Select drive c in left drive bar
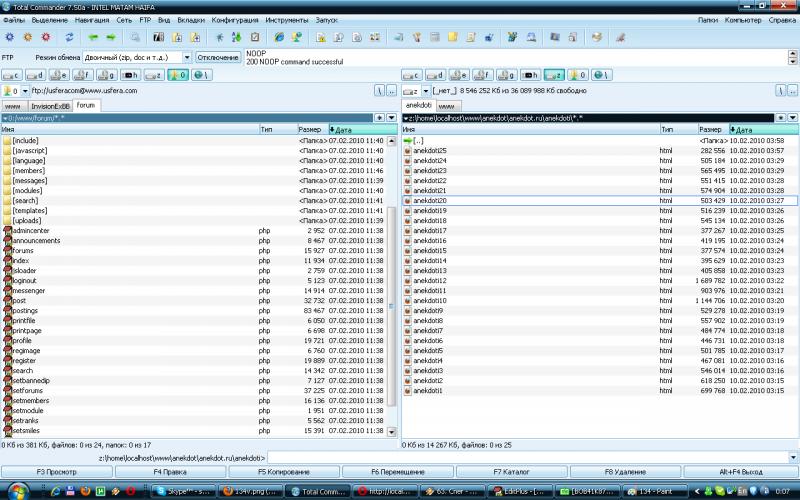 (x=12, y=75)
